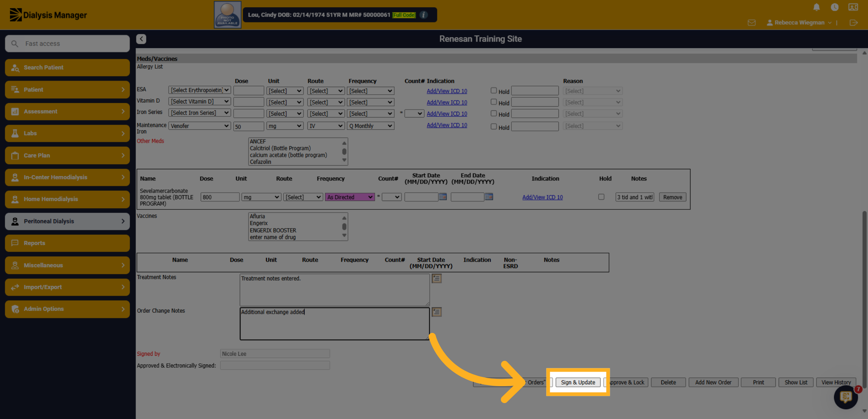Open the chat support bubble icon
The image size is (868, 419).
point(846,397)
